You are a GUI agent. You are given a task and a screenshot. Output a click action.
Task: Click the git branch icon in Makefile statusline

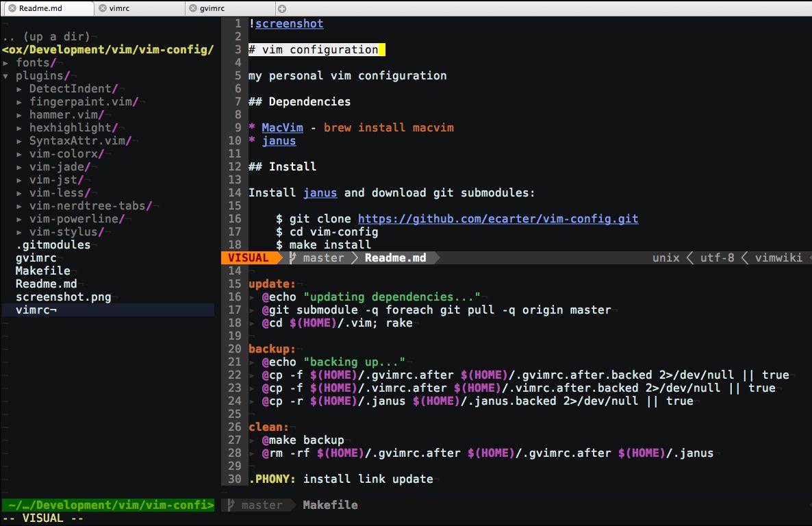pos(231,505)
